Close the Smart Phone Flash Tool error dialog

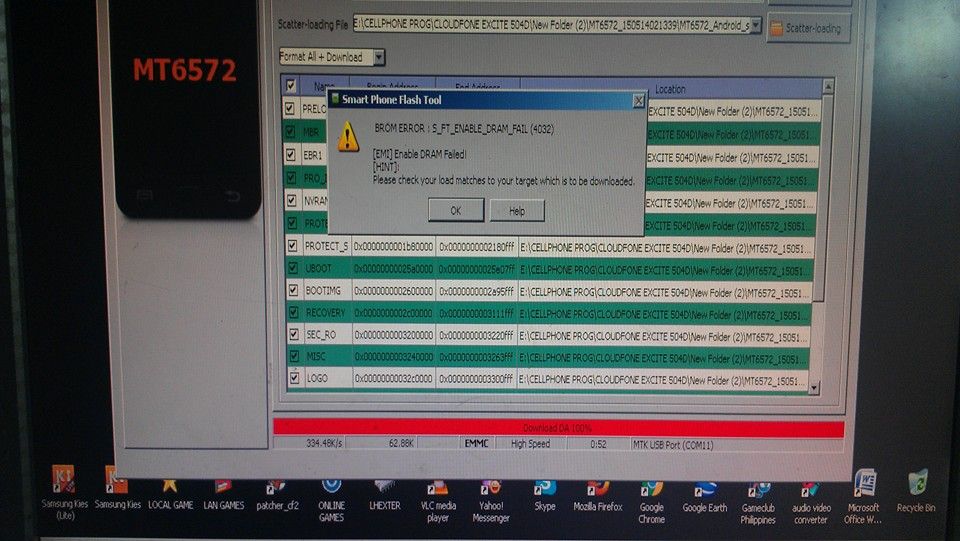pos(639,100)
